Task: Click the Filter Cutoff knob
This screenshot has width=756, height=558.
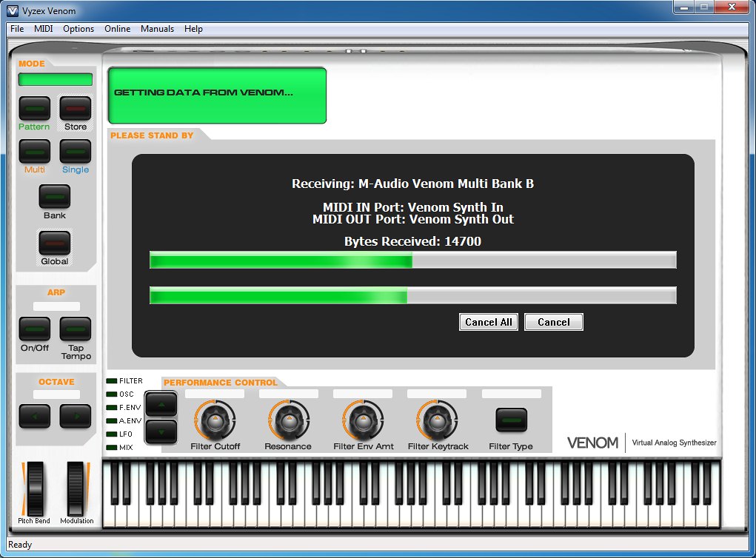Action: (215, 420)
